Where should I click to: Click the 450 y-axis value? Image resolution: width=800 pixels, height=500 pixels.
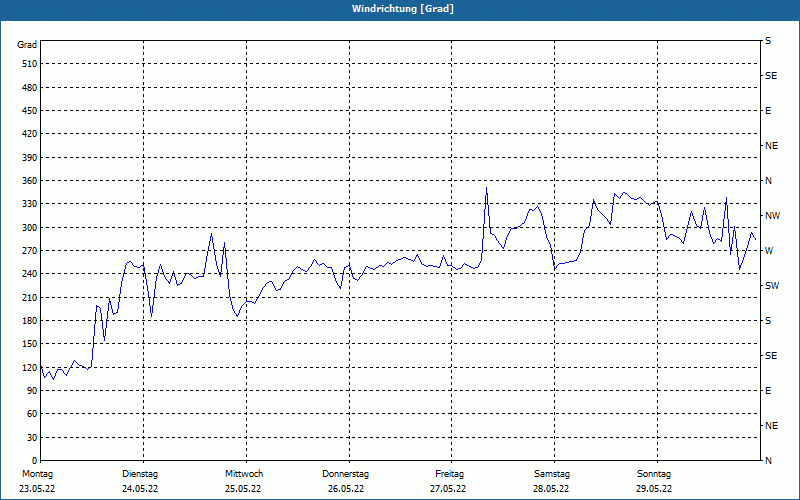click(x=30, y=111)
